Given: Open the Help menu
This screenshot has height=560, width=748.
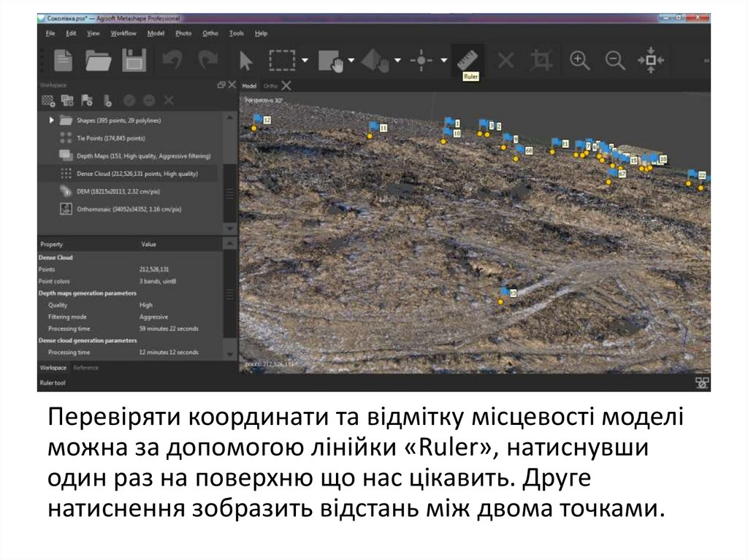Looking at the screenshot, I should tap(261, 34).
